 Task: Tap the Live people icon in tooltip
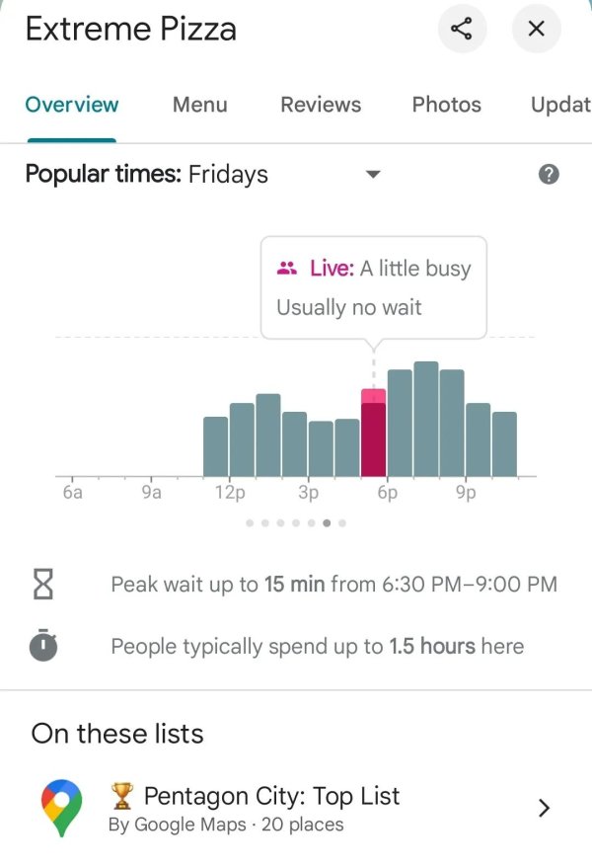(x=287, y=268)
